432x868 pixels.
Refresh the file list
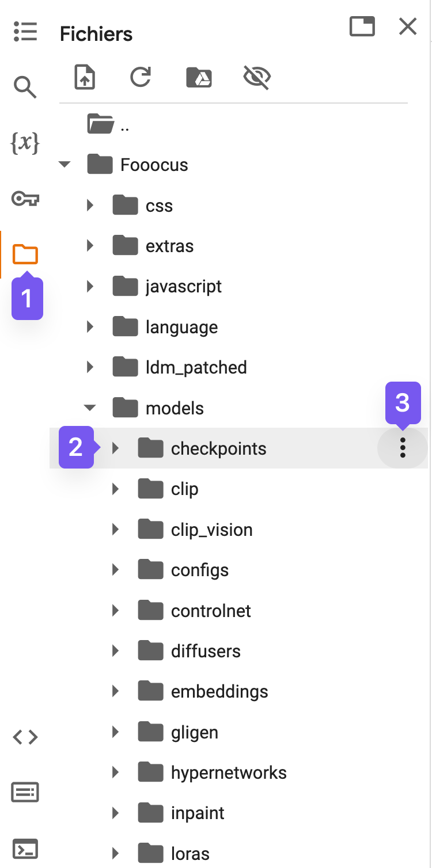click(141, 77)
